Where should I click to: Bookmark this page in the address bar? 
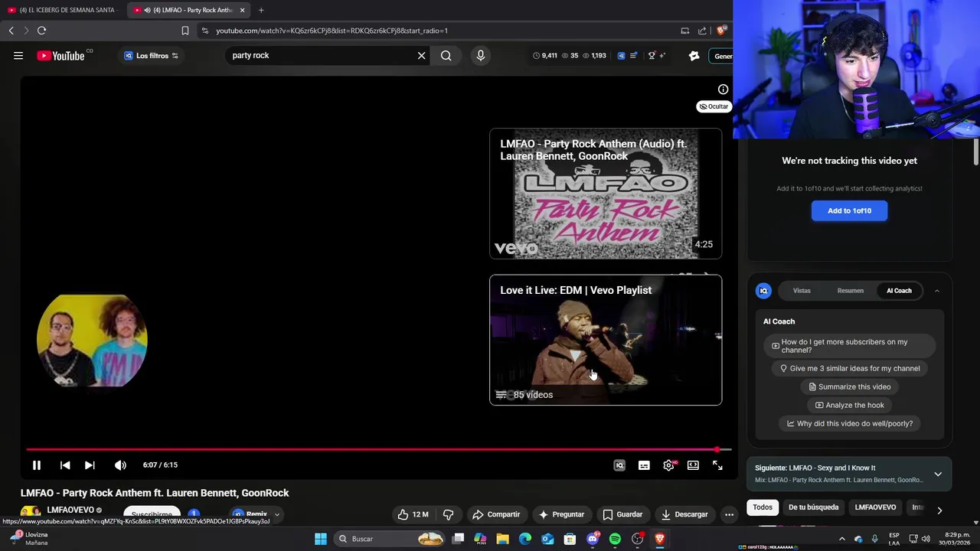pos(185,31)
